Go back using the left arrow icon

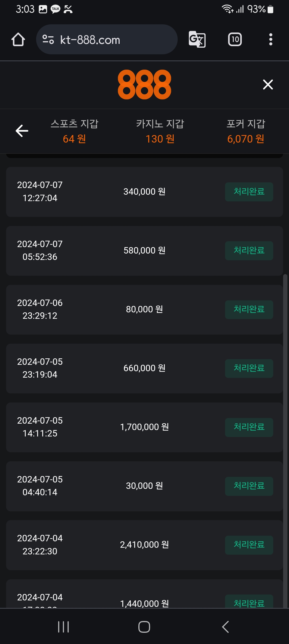[22, 131]
